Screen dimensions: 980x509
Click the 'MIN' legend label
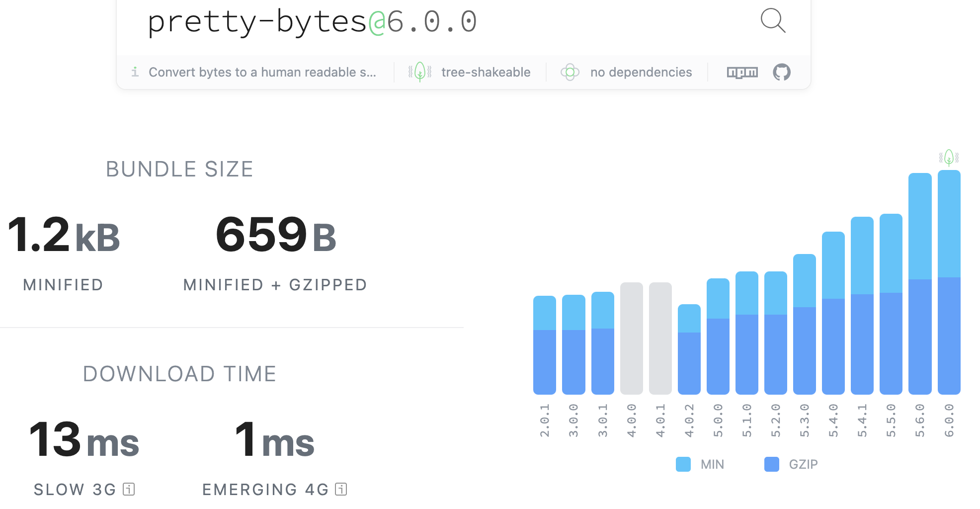click(713, 464)
